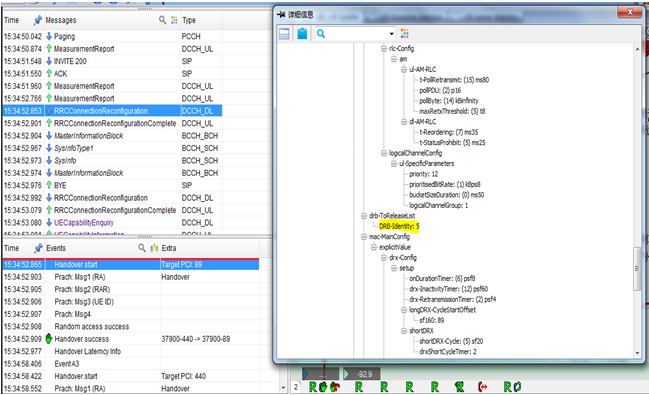Screen dimensions: 649x395
Task: Click the clipboard copy icon in detail window
Action: (302, 34)
